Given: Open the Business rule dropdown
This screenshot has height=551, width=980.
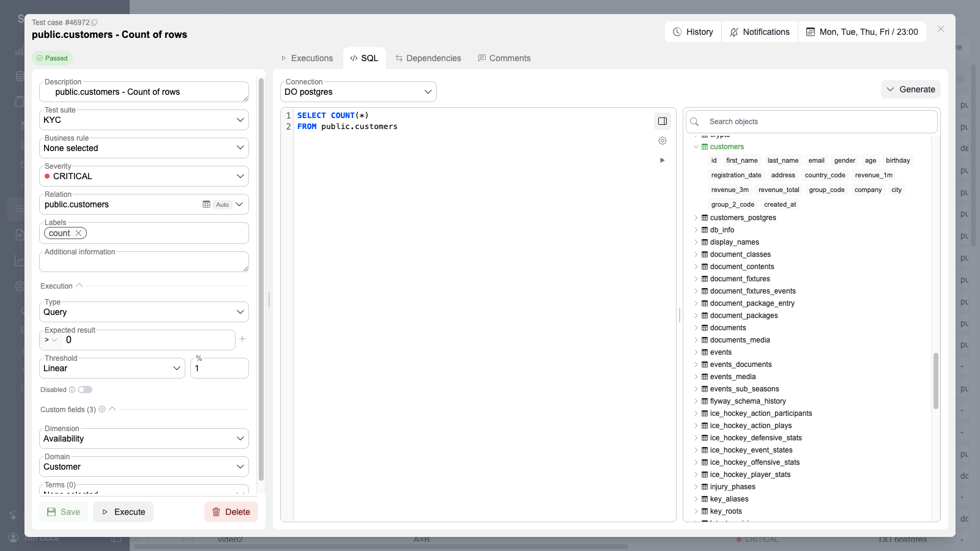Looking at the screenshot, I should click(144, 148).
